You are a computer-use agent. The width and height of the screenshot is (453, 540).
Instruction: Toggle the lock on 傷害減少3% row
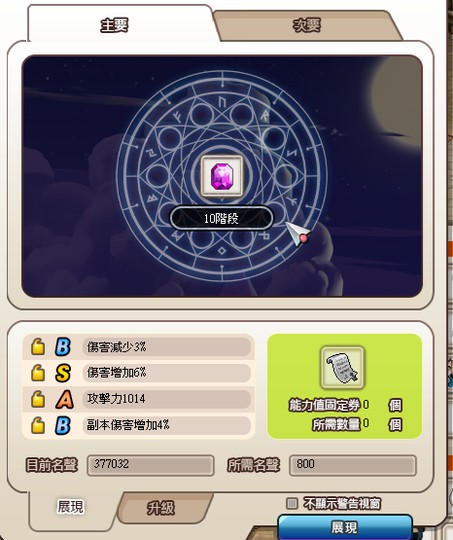[38, 347]
